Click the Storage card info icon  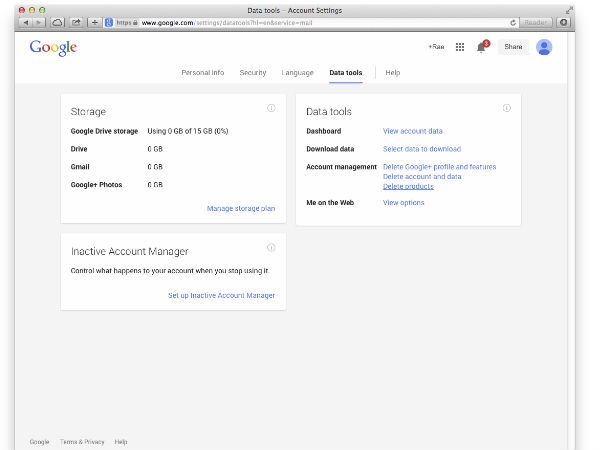(x=271, y=108)
